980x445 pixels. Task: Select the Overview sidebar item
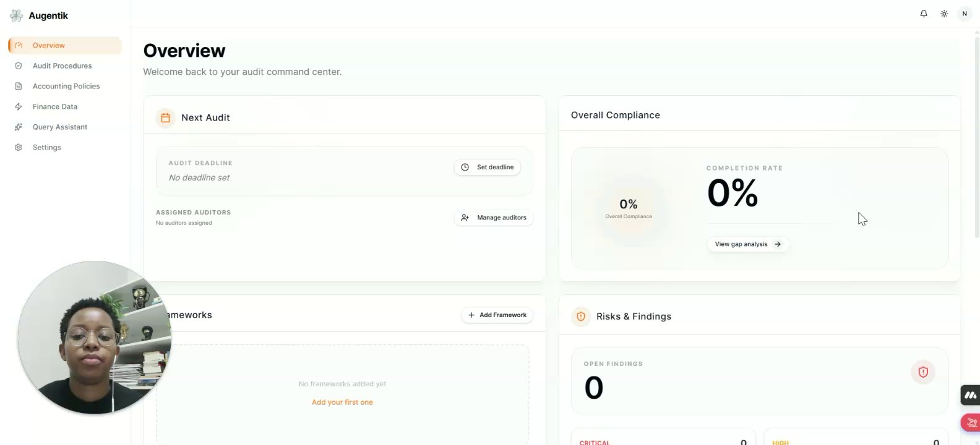(48, 45)
